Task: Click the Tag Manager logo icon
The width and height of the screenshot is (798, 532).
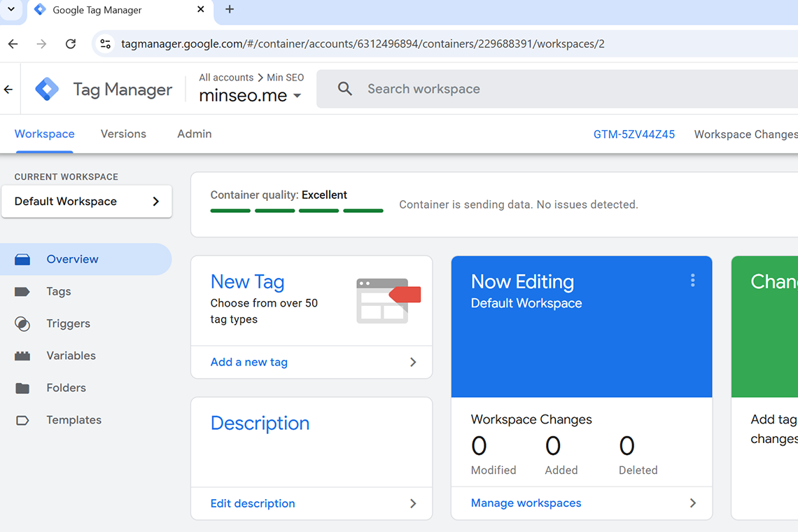Action: 47,90
